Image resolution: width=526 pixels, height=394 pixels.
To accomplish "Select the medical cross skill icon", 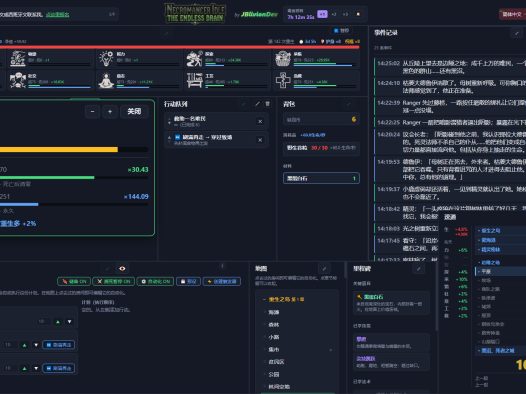I will tap(283, 80).
